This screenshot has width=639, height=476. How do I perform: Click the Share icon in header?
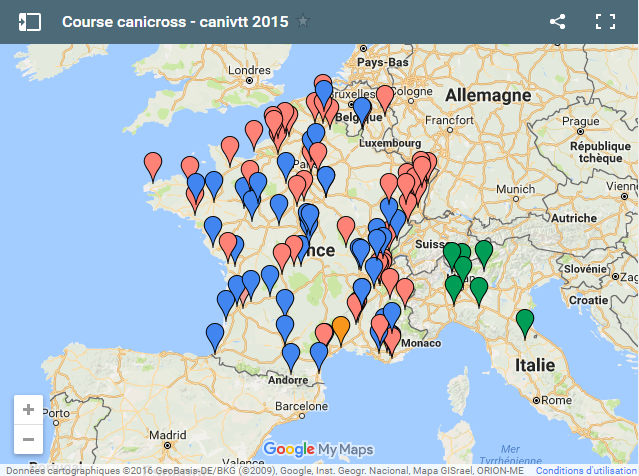(x=558, y=21)
